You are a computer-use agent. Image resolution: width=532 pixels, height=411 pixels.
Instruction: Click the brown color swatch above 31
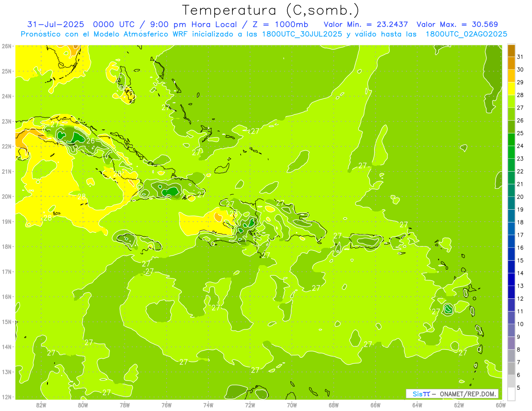coord(511,51)
